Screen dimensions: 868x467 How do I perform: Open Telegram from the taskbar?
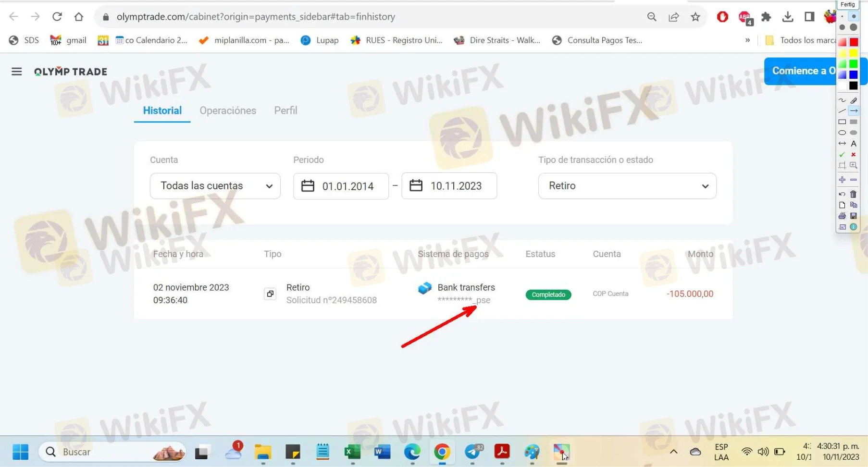click(x=473, y=452)
